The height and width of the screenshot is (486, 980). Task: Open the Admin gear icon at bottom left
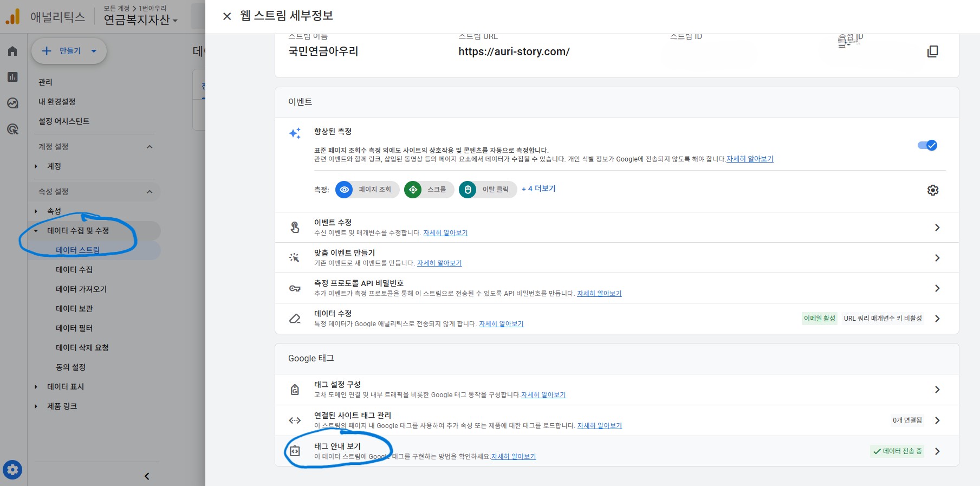click(x=12, y=469)
